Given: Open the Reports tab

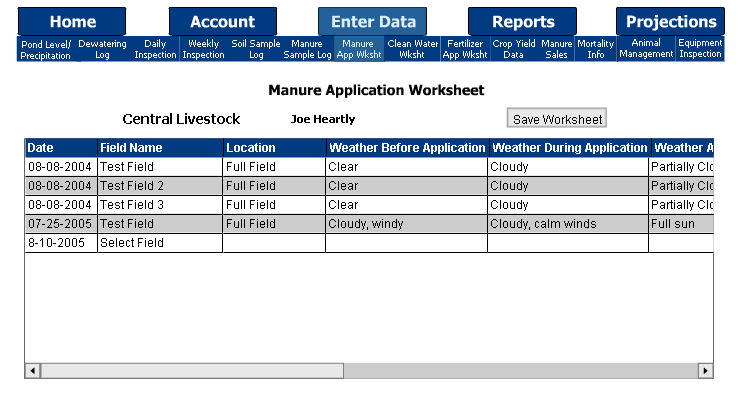Looking at the screenshot, I should pyautogui.click(x=522, y=21).
